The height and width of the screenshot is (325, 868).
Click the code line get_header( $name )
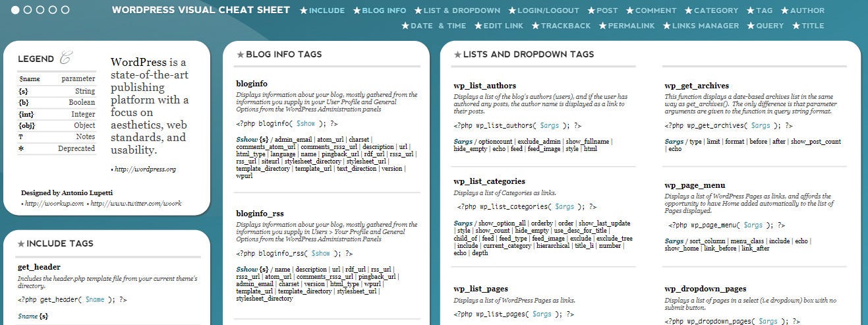coord(72,300)
